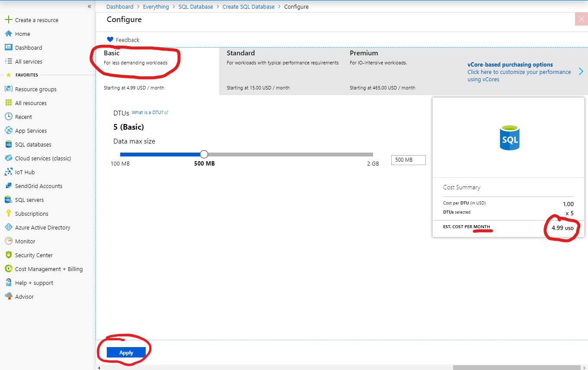Click the IoT Hub icon
The height and width of the screenshot is (370, 588).
point(8,172)
